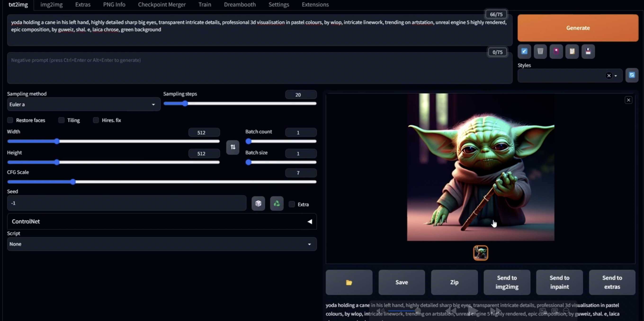Image resolution: width=644 pixels, height=321 pixels.
Task: Click the floppy disk save style icon
Action: pos(588,52)
